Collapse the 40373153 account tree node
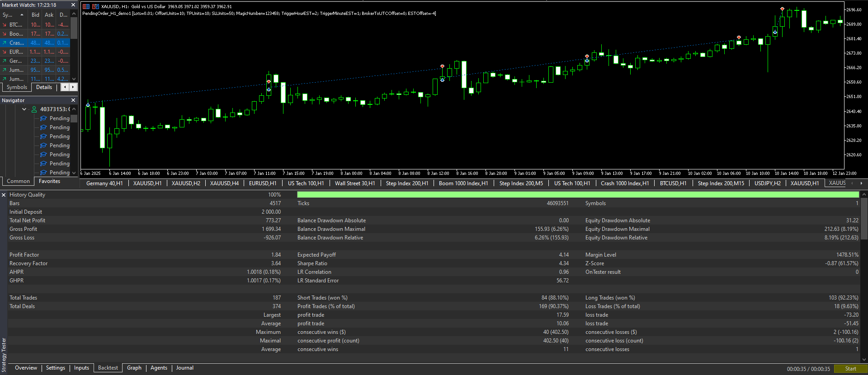868x375 pixels. 24,109
